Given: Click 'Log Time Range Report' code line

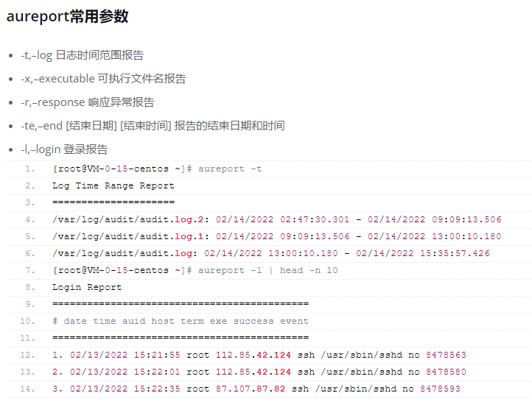Looking at the screenshot, I should [x=113, y=185].
